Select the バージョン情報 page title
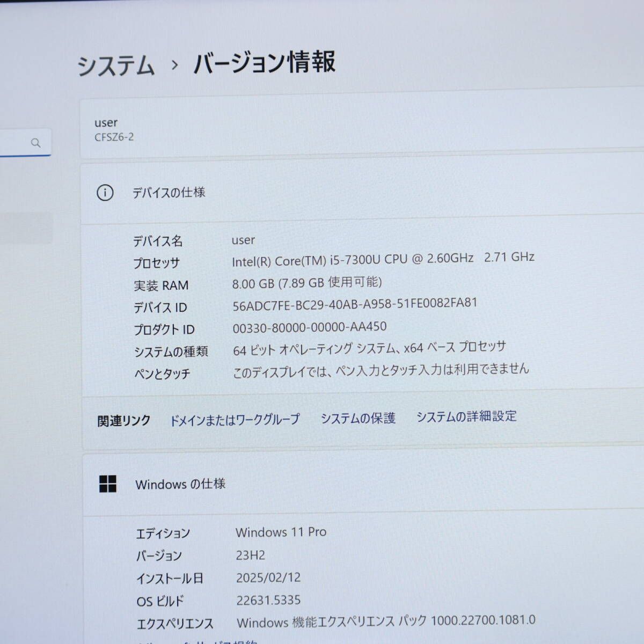The height and width of the screenshot is (644, 644). click(265, 62)
